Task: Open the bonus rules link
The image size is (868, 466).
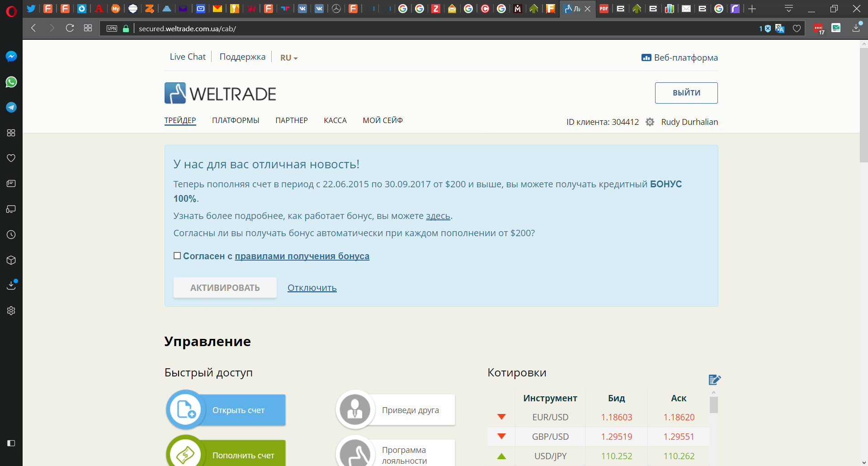Action: coord(302,256)
